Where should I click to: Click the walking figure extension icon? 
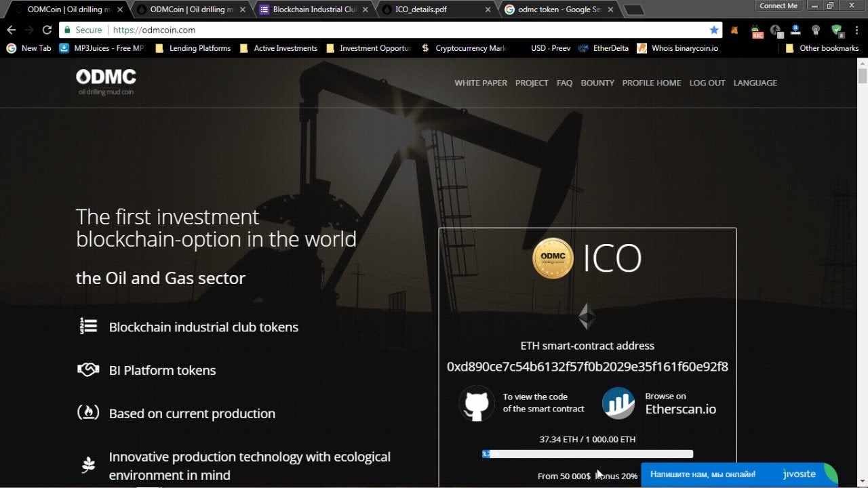(x=776, y=30)
